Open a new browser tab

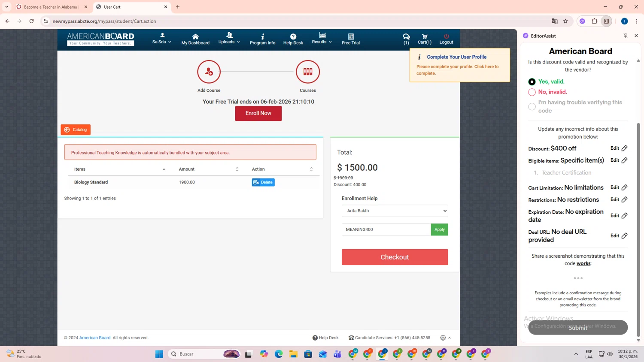click(x=178, y=7)
